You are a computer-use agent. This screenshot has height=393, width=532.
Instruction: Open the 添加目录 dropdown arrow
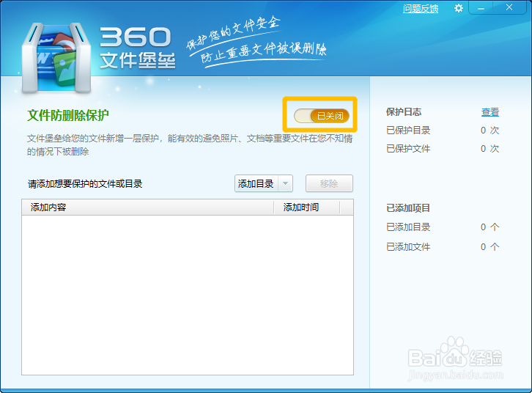point(285,183)
